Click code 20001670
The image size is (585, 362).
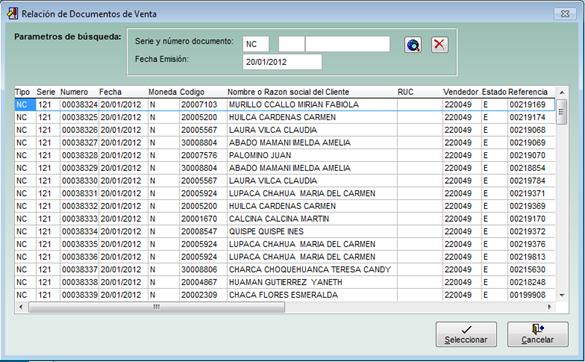(x=199, y=219)
